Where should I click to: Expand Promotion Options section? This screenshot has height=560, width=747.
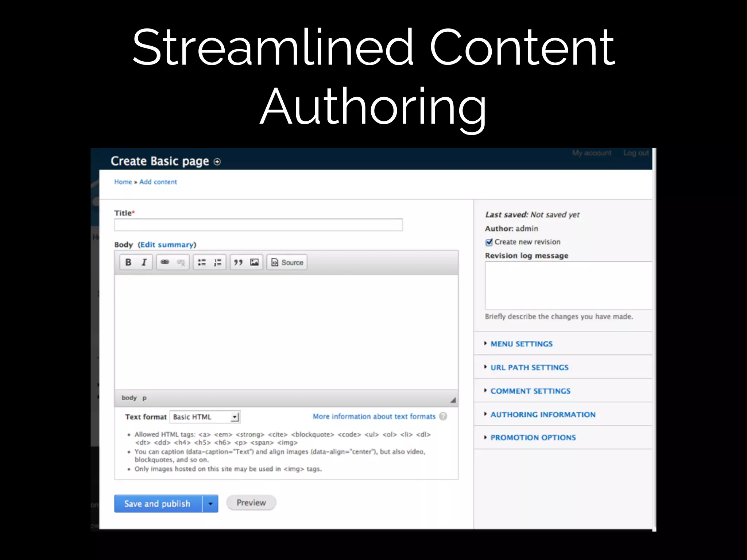(533, 437)
